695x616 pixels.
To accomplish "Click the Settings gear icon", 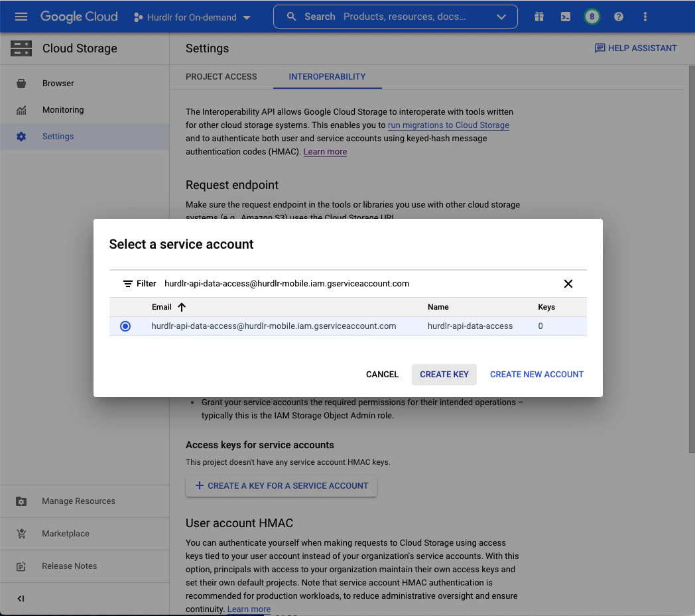I will pyautogui.click(x=21, y=137).
